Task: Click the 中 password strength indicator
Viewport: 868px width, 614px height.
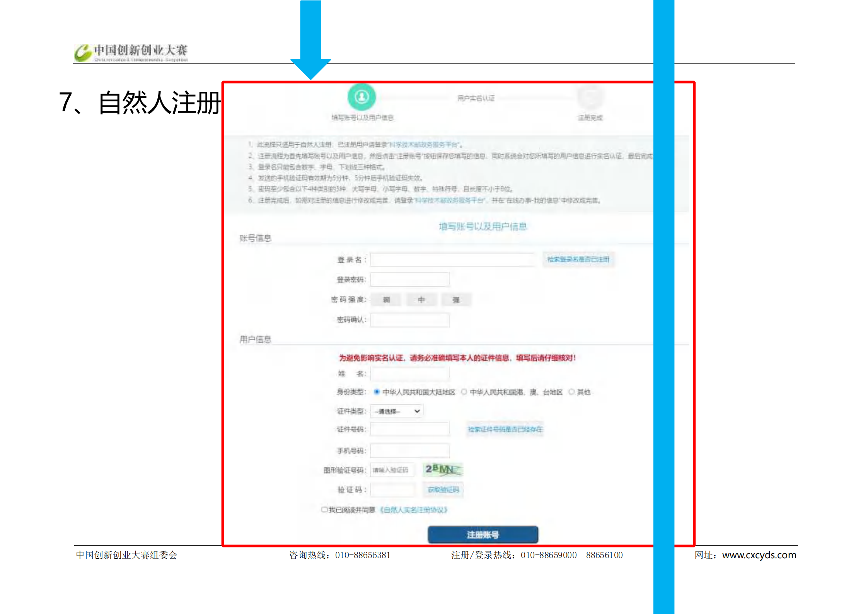Action: (x=421, y=299)
